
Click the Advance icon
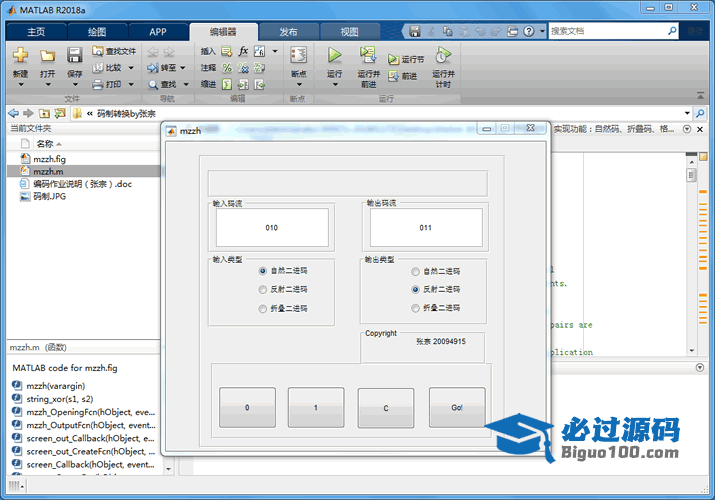(x=393, y=76)
